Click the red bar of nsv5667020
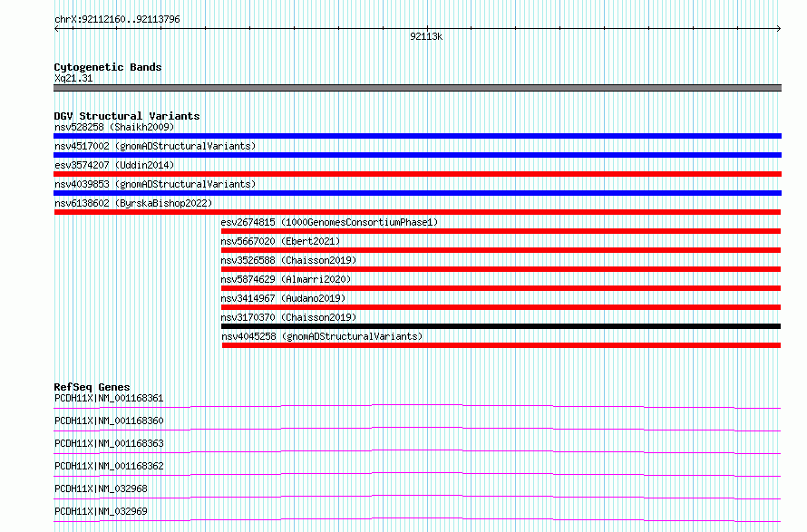Image resolution: width=807 pixels, height=532 pixels. [501, 250]
